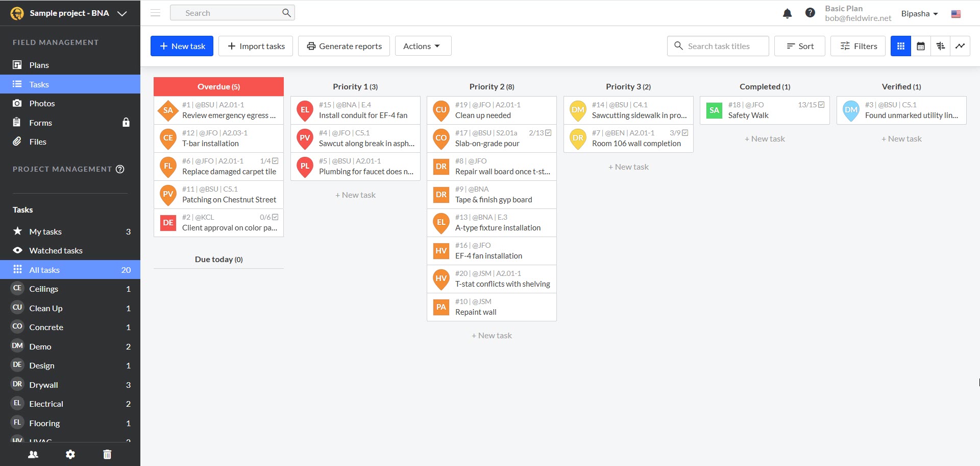
Task: Open Photos in the sidebar
Action: [x=42, y=103]
